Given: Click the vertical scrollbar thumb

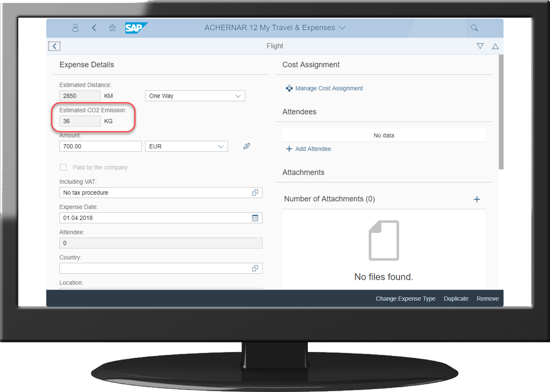Looking at the screenshot, I should [x=501, y=112].
